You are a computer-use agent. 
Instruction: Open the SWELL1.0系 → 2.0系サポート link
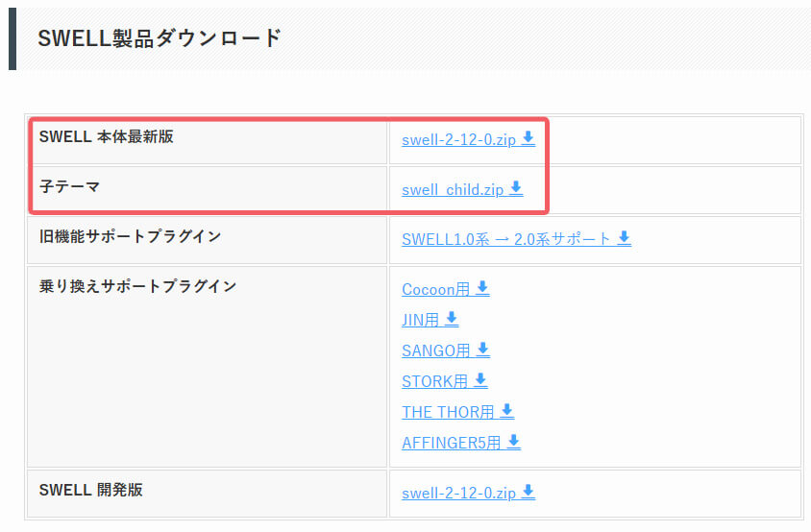pyautogui.click(x=506, y=239)
